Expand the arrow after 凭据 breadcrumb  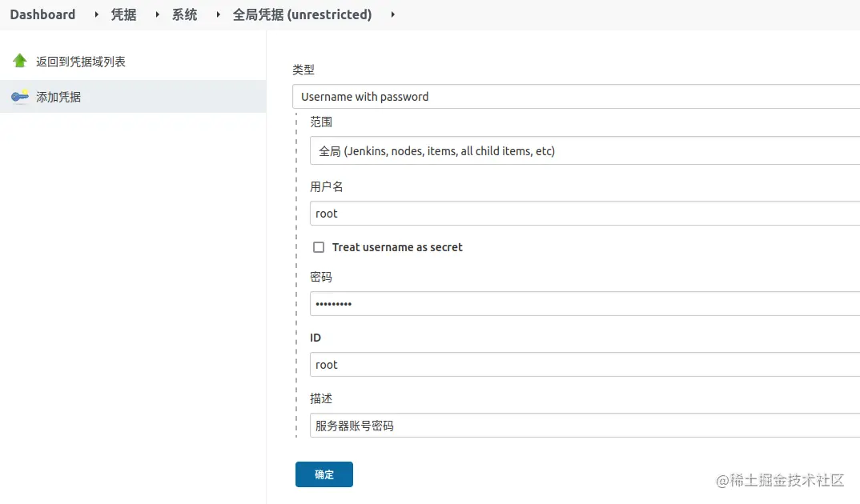[158, 14]
